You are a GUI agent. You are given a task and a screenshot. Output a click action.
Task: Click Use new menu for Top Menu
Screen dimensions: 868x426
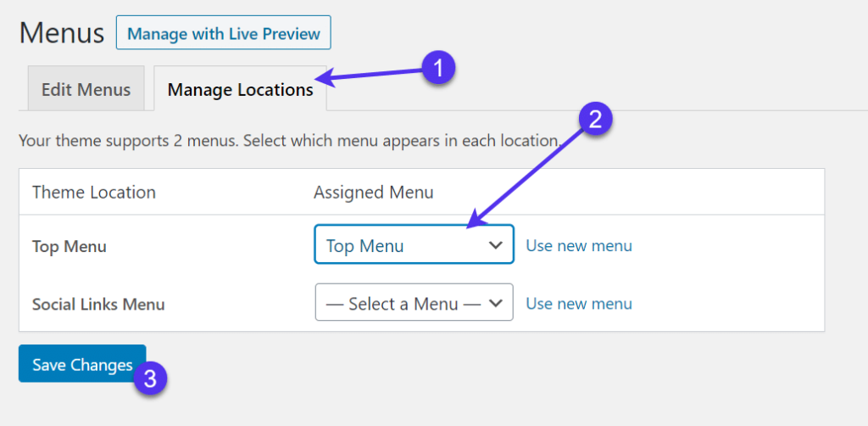coord(579,245)
